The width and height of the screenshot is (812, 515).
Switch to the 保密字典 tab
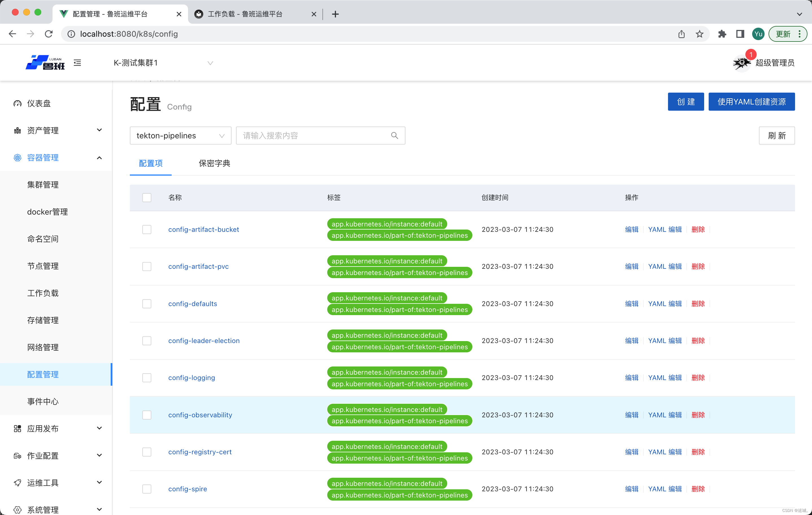[215, 163]
